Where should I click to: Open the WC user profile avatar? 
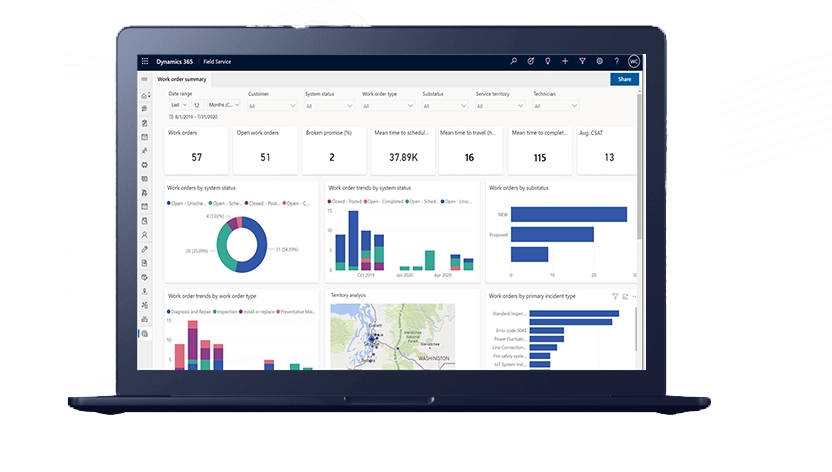633,61
